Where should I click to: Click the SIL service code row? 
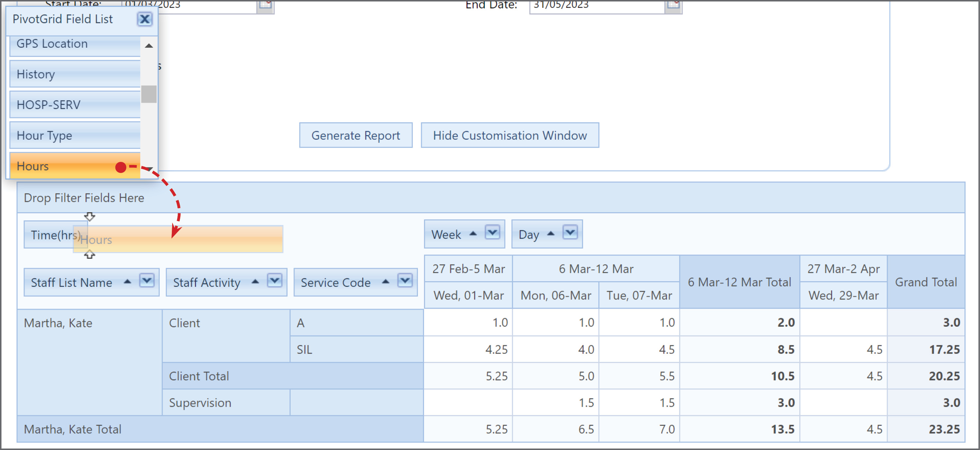pos(356,349)
